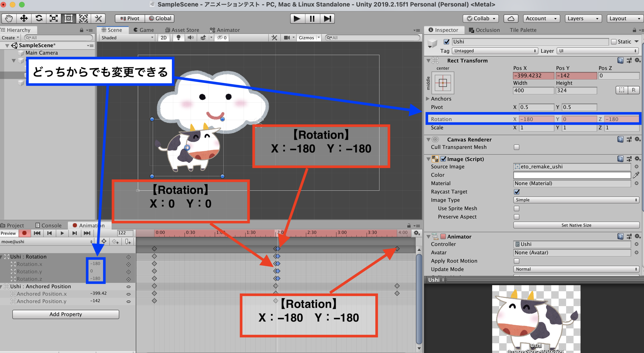
Task: Select the Scale tool
Action: pyautogui.click(x=53, y=19)
